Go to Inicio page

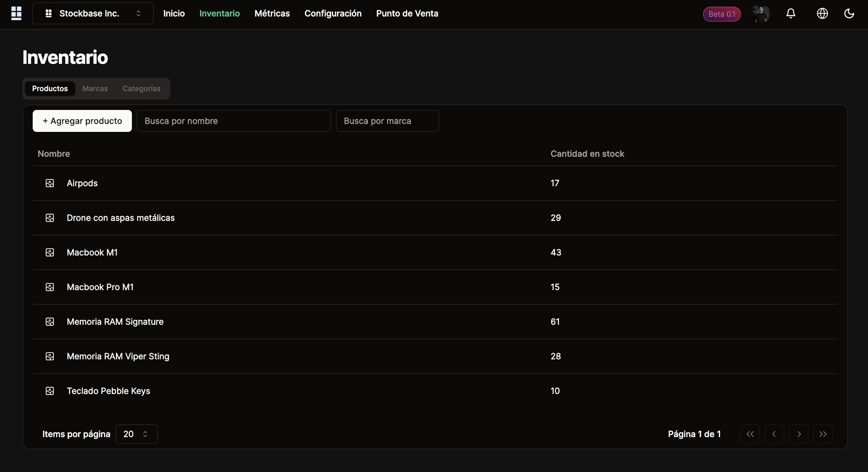tap(174, 14)
